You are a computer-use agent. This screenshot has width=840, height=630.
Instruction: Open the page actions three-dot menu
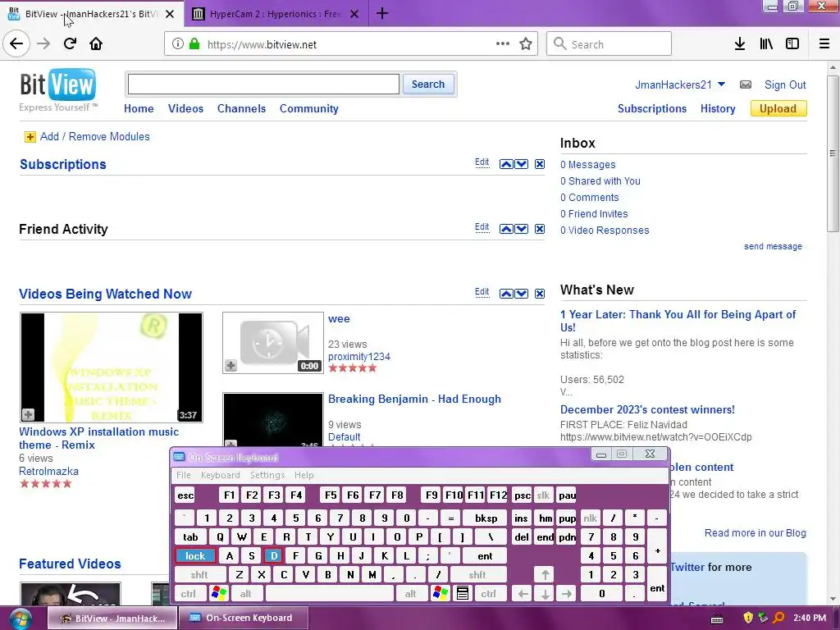503,43
